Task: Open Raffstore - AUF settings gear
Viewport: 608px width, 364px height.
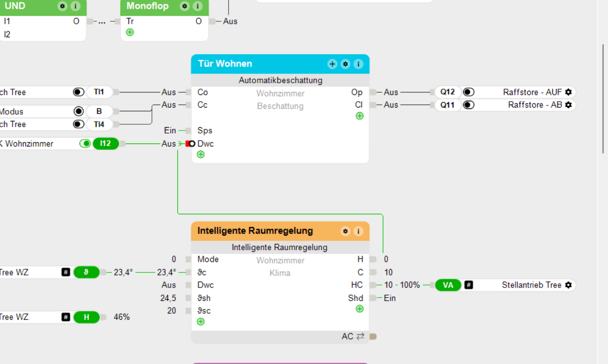Action: (x=568, y=92)
